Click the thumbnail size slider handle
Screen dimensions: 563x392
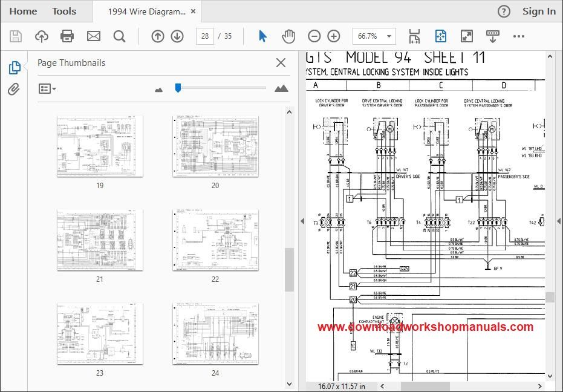(x=178, y=88)
